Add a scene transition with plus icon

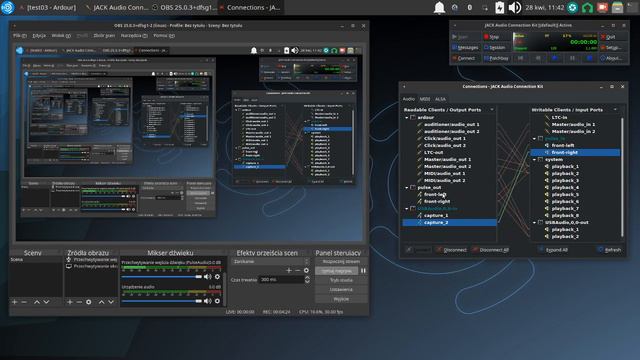289,270
